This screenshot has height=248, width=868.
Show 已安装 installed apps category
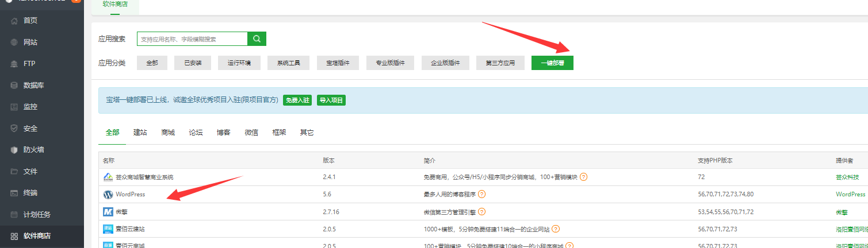point(193,63)
